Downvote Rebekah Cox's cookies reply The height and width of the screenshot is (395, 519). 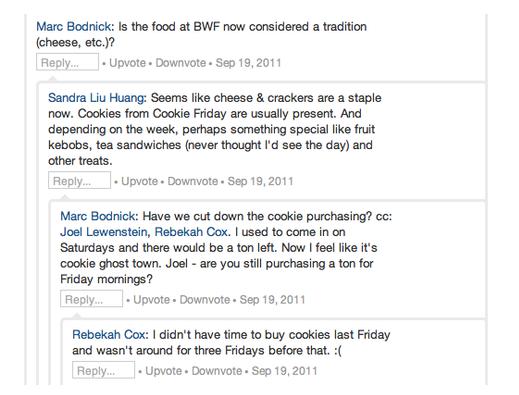pos(217,371)
